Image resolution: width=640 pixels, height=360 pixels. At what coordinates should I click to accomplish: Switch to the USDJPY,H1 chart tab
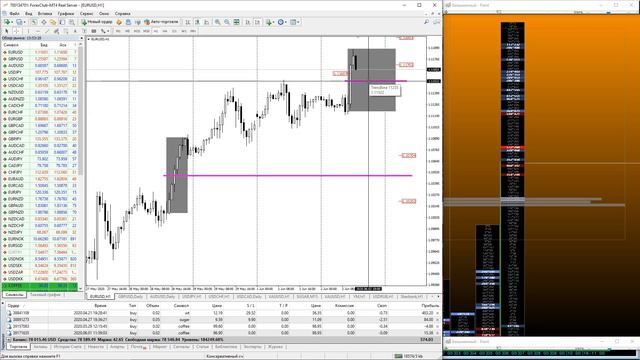[191, 297]
